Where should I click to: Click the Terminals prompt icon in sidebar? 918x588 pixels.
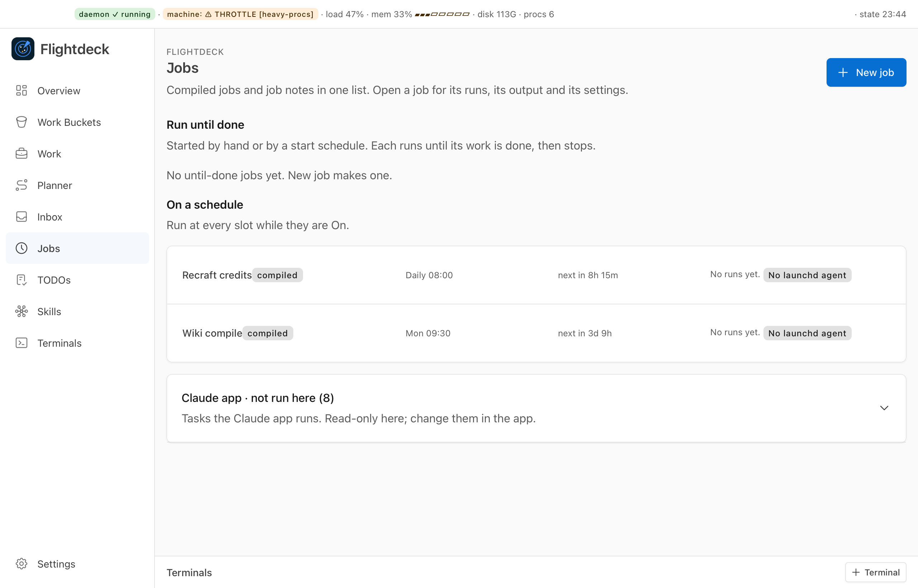pyautogui.click(x=22, y=343)
